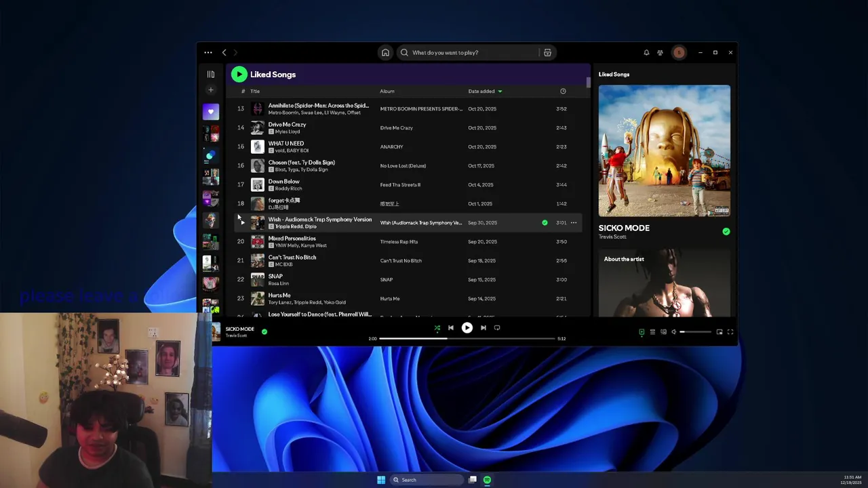Go back with the left arrow
The image size is (868, 488).
click(x=224, y=52)
